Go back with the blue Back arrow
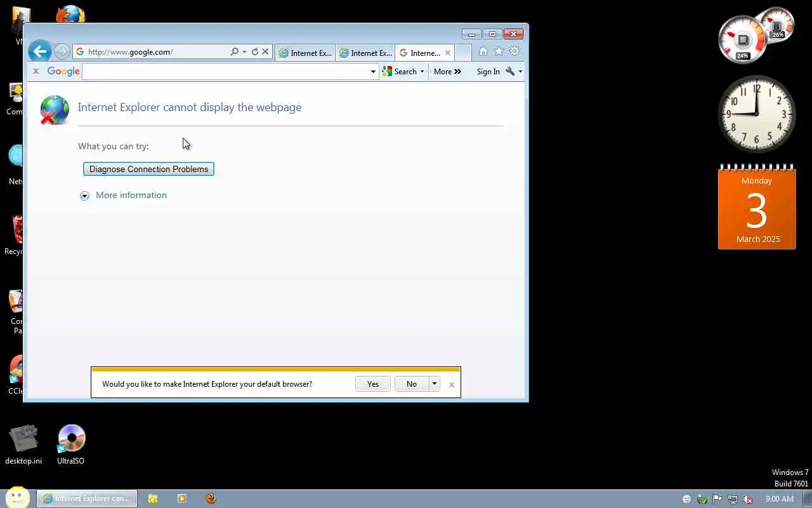This screenshot has height=508, width=812. 39,51
